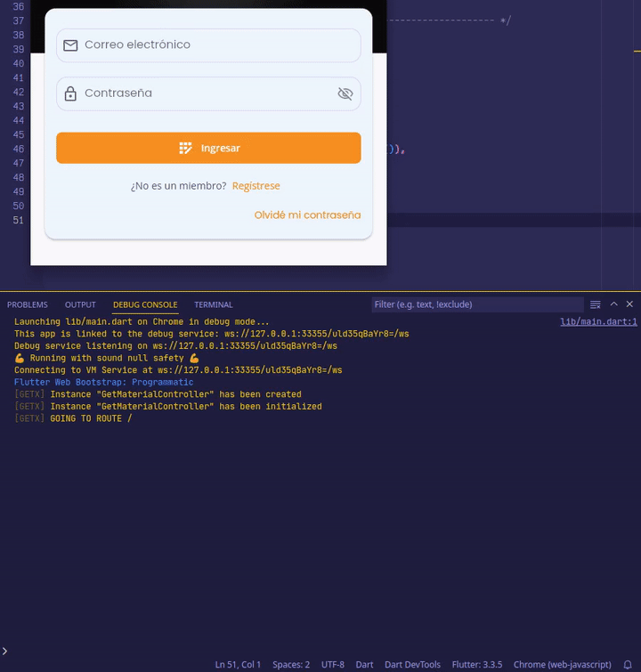Click the padlock icon in password field
Screen dimensions: 641x672
[70, 93]
